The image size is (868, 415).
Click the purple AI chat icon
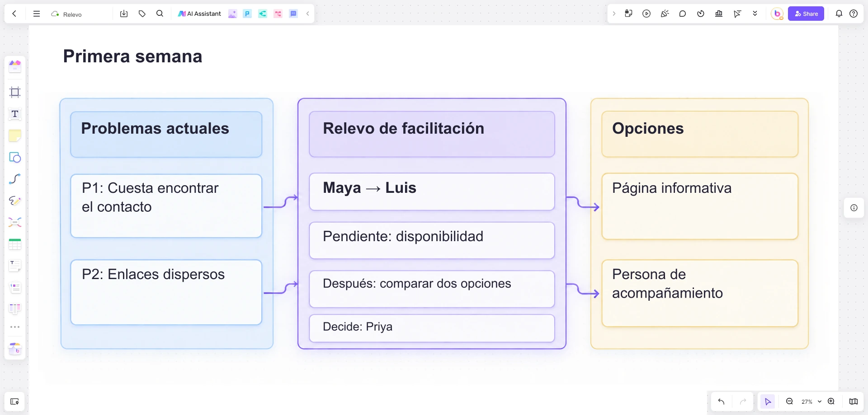pos(293,14)
